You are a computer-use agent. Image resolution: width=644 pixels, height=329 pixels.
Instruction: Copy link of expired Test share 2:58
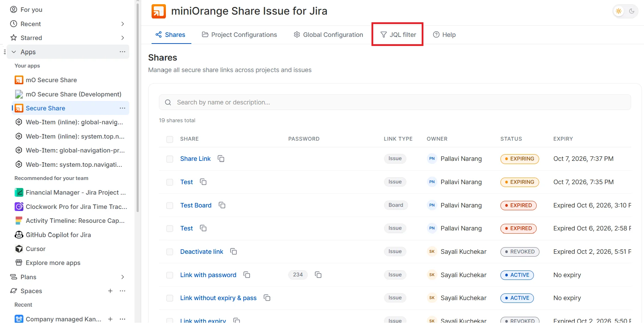203,228
